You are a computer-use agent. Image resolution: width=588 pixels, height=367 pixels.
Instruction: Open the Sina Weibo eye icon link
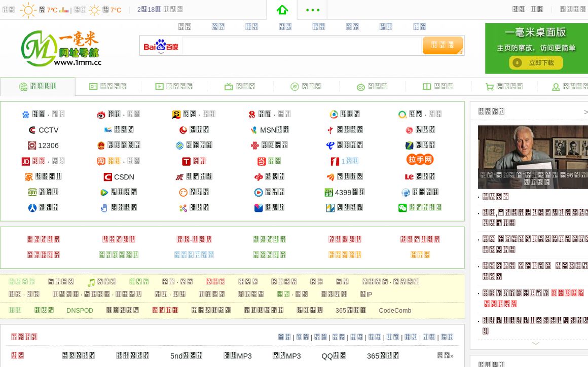pos(101,115)
